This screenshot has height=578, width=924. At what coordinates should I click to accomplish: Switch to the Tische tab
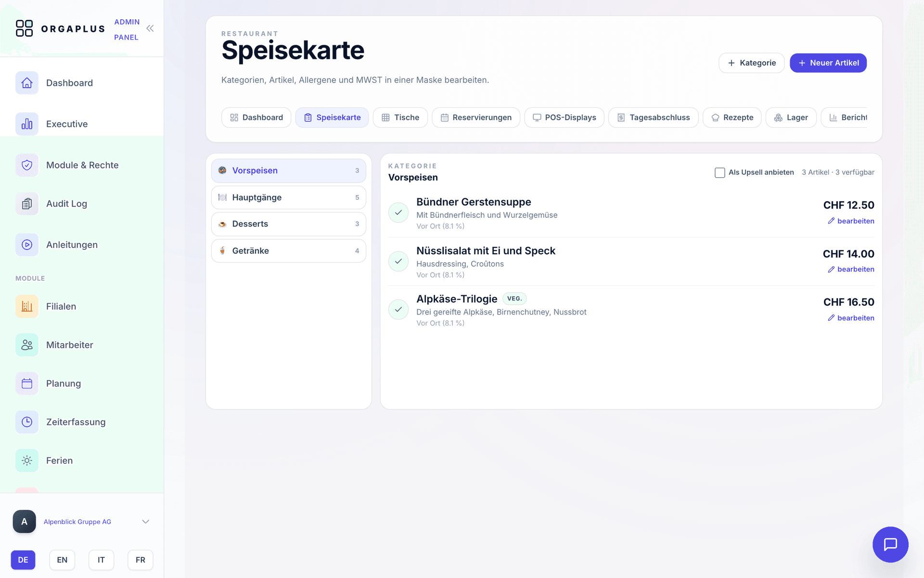point(400,118)
